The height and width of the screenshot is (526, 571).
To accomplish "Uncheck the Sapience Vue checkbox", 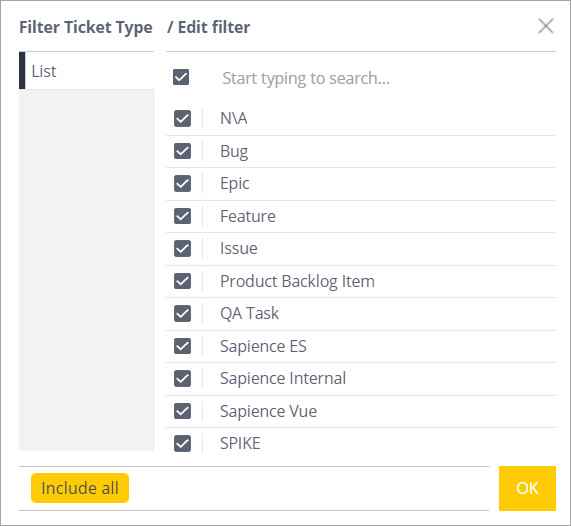I will 182,411.
